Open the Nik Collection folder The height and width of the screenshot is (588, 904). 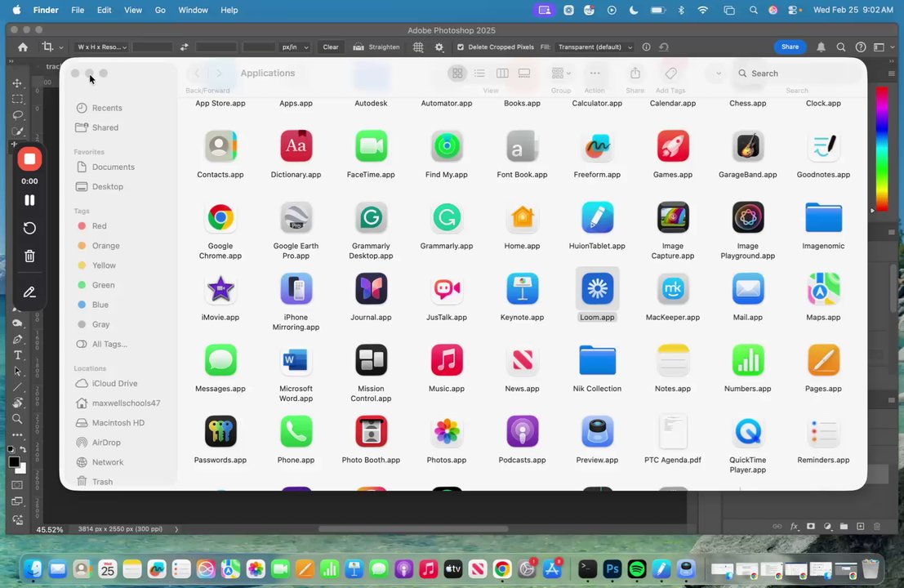pyautogui.click(x=597, y=360)
